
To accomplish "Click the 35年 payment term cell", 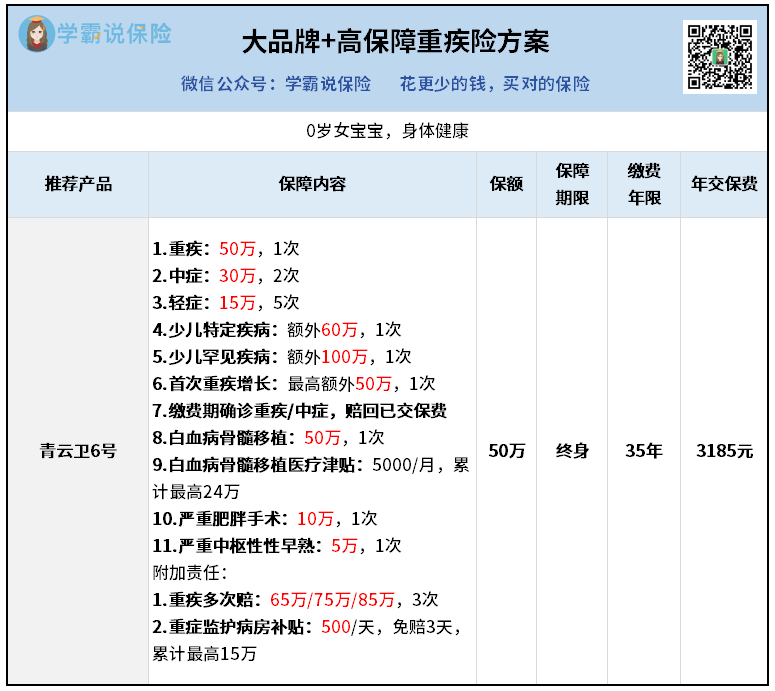I will 644,451.
